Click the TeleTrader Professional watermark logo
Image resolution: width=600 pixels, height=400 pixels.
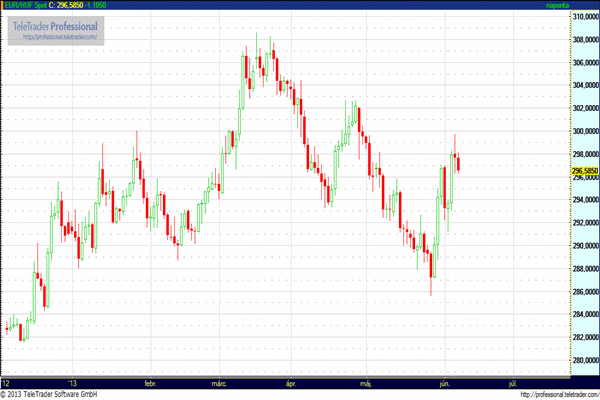point(53,25)
